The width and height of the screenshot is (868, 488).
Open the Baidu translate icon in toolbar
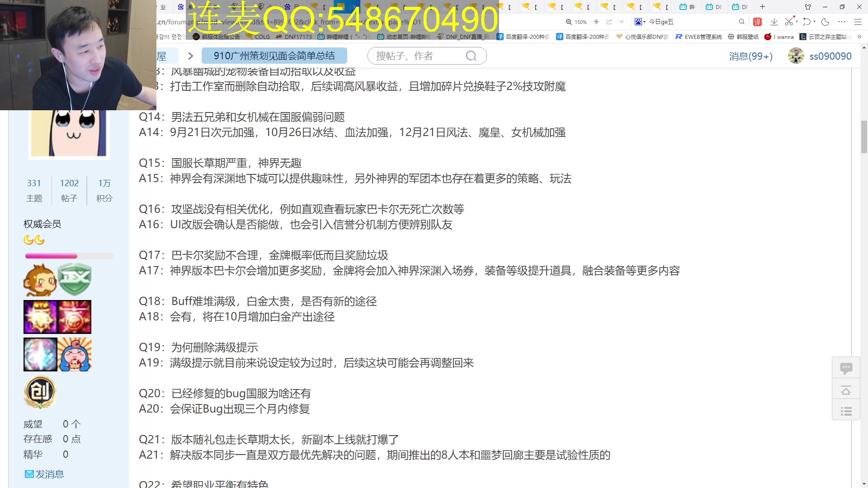coord(757,21)
